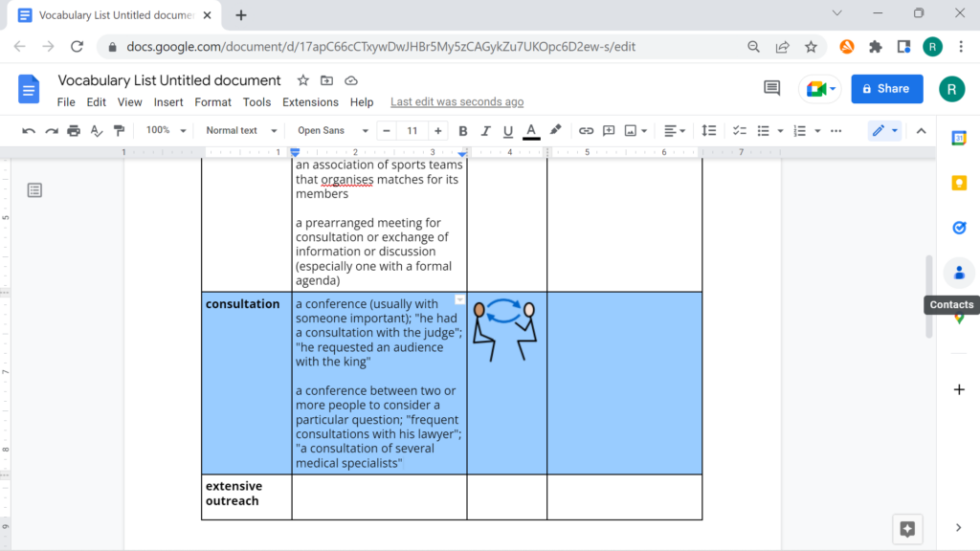This screenshot has height=551, width=980.
Task: Click the blue Share button
Action: [886, 89]
